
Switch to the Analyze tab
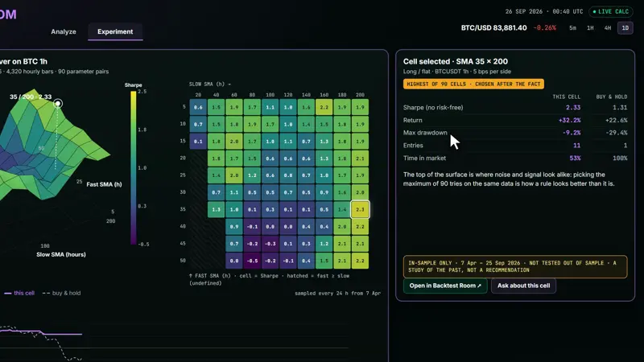click(x=64, y=31)
